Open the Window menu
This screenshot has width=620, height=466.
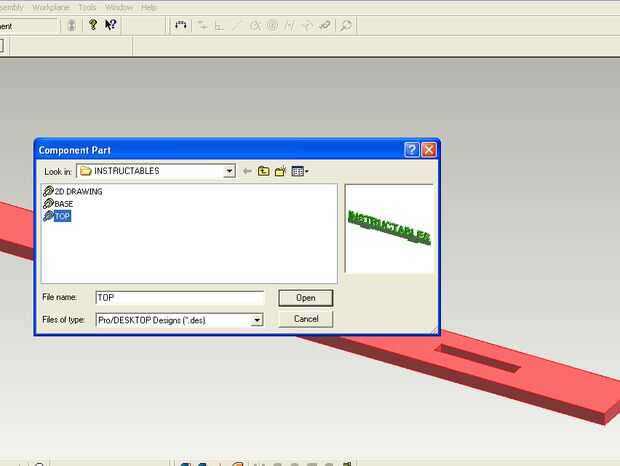[x=119, y=8]
